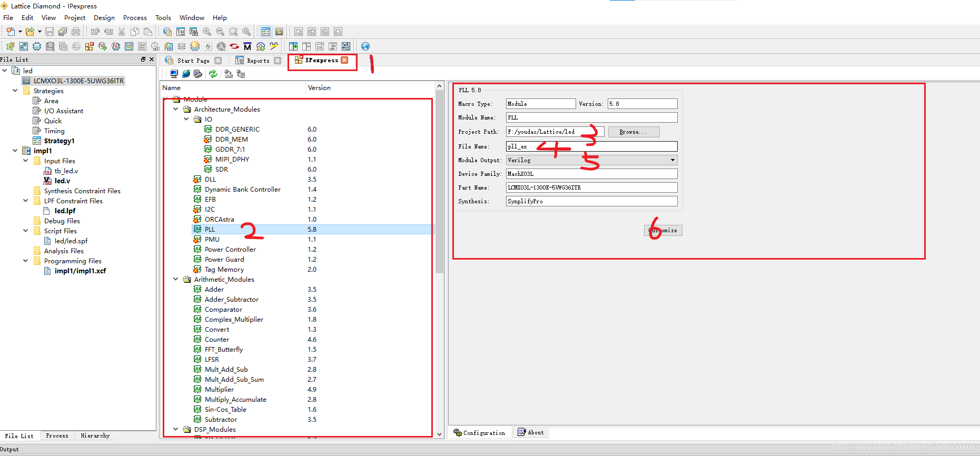980x456 pixels.
Task: Close the Start Page tab
Action: pyautogui.click(x=218, y=61)
